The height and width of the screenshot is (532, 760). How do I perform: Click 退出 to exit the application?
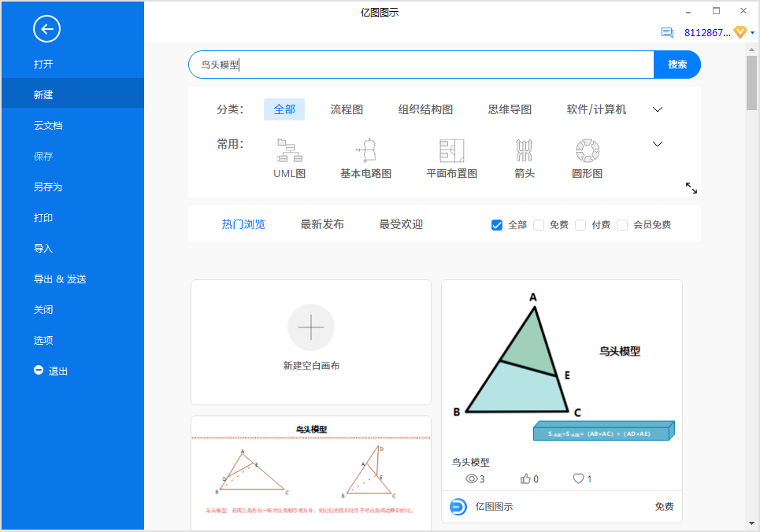(x=57, y=371)
